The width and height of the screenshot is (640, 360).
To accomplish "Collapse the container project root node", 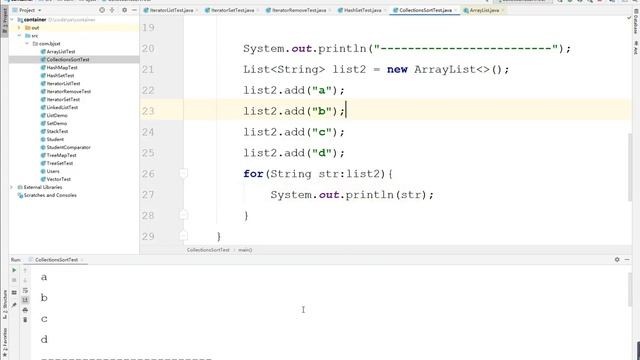I will coord(12,20).
